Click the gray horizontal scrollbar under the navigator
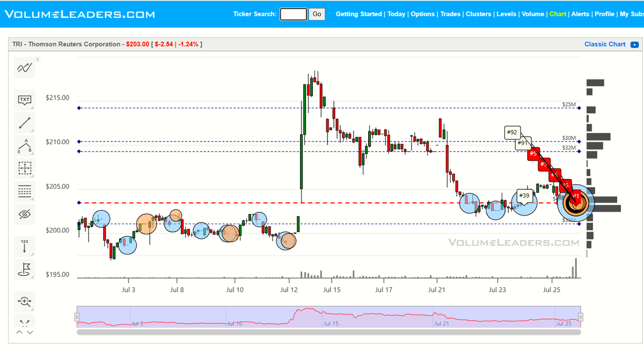 pos(328,332)
